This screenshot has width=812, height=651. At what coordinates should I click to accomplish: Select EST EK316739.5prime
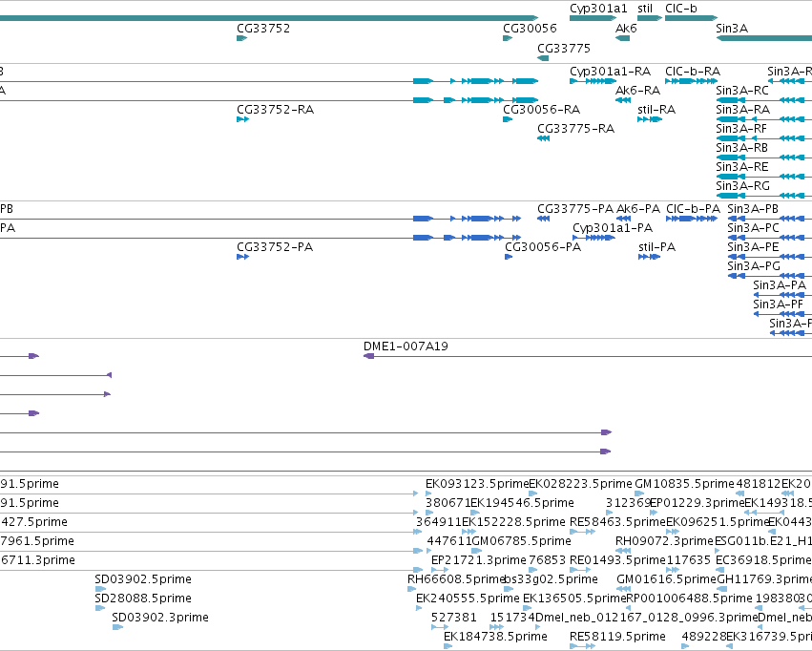pyautogui.click(x=730, y=646)
